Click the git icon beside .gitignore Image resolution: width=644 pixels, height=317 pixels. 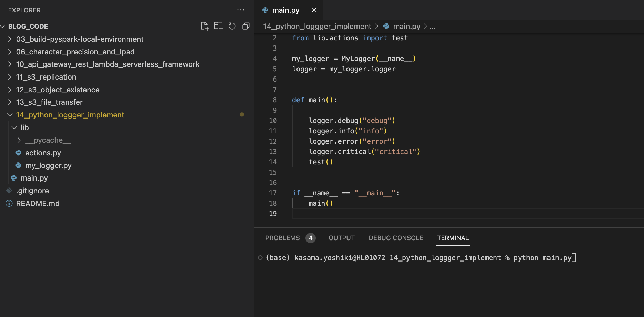(9, 191)
